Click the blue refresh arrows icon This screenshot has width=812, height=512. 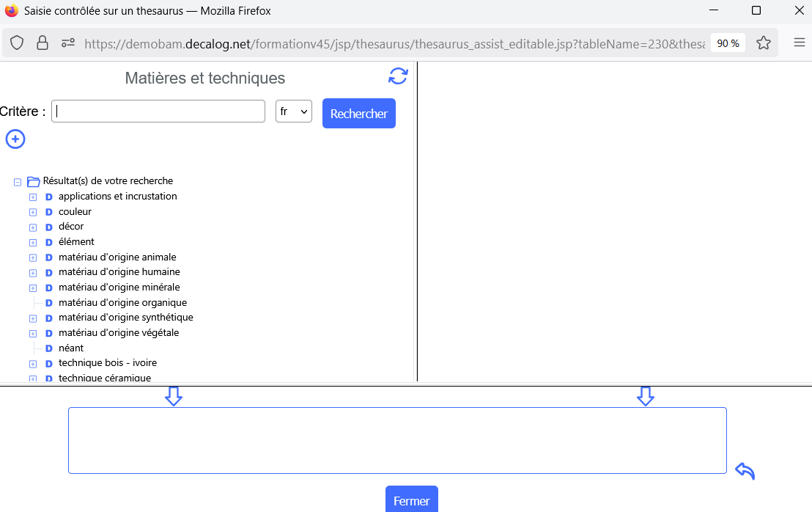[398, 76]
